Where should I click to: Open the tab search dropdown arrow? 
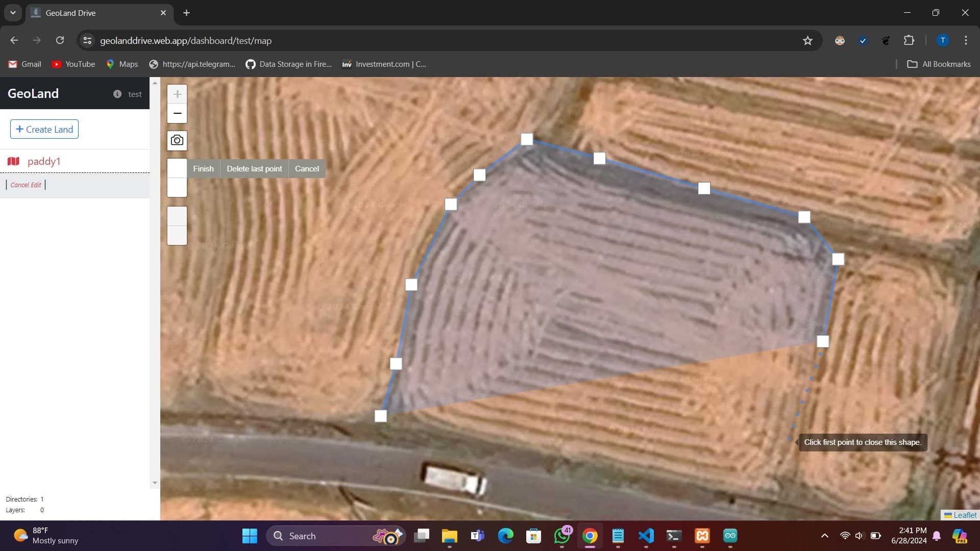13,13
